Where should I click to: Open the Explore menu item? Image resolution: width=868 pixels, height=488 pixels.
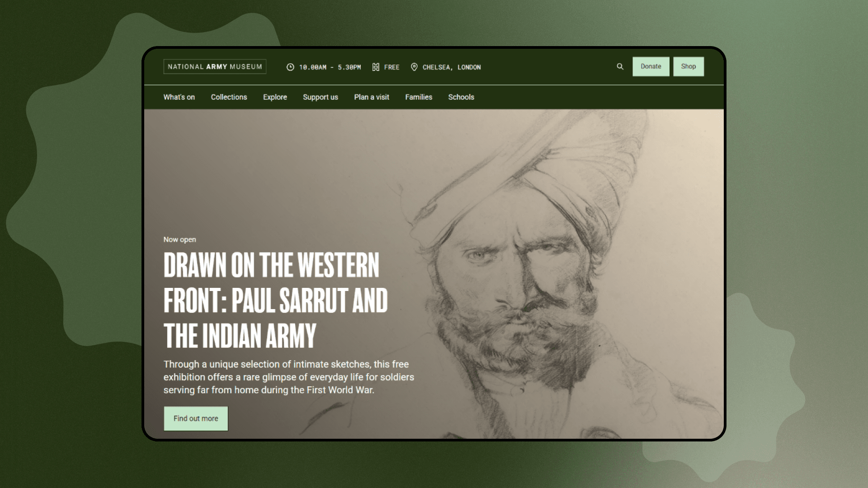pyautogui.click(x=275, y=97)
